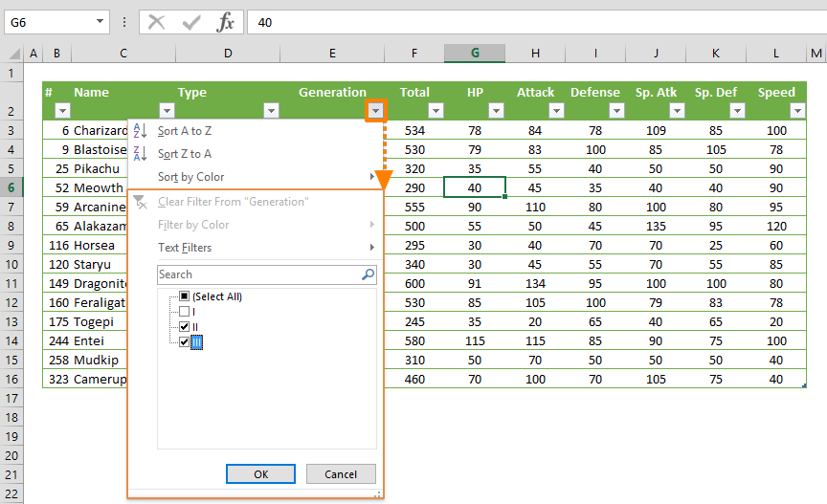Select row 6 header
This screenshot has height=504, width=827.
[11, 187]
